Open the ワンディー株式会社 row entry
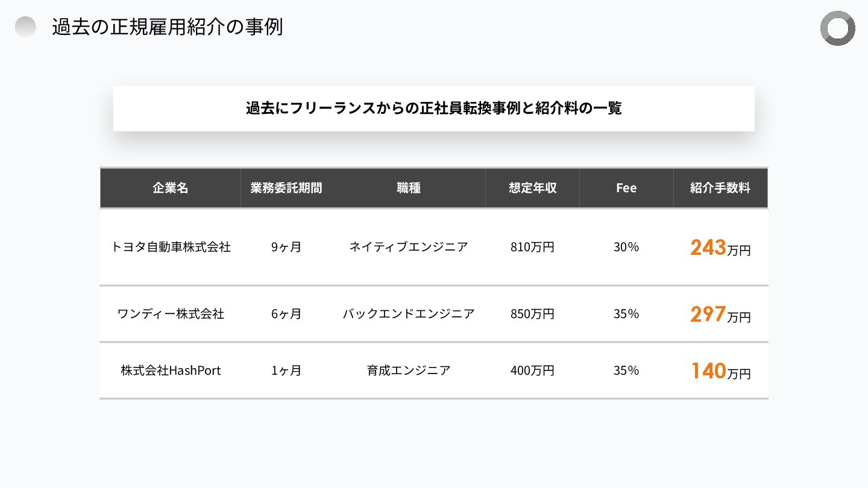 (171, 314)
